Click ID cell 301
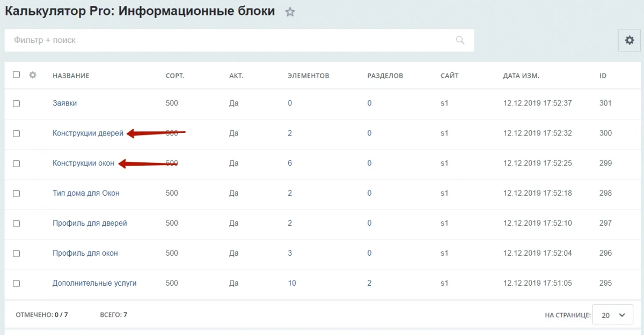 pyautogui.click(x=605, y=103)
